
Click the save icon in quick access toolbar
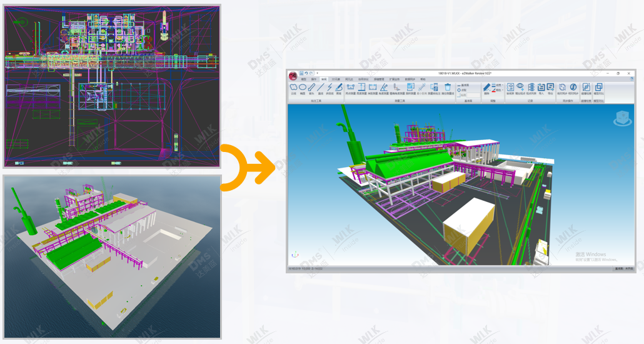tap(301, 73)
